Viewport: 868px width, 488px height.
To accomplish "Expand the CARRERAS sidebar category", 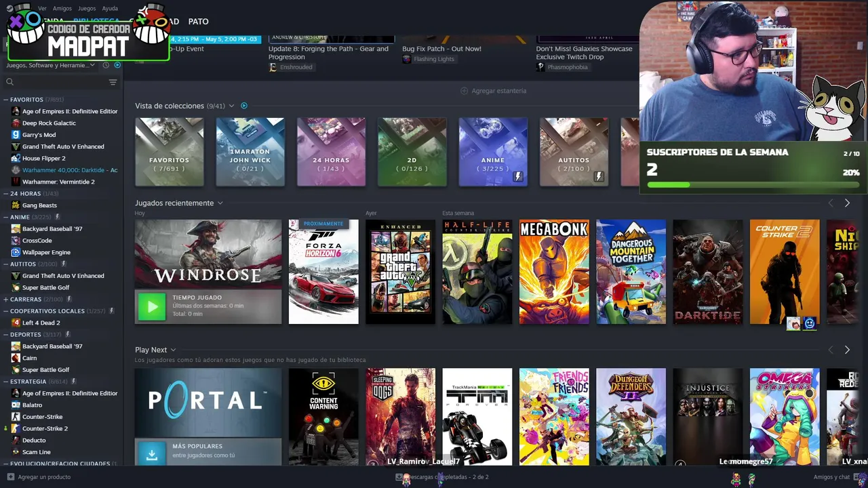I will 6,299.
